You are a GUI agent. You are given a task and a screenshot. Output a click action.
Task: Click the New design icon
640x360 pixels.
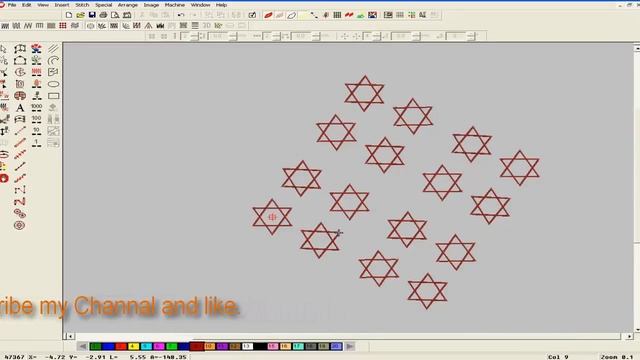click(69, 15)
